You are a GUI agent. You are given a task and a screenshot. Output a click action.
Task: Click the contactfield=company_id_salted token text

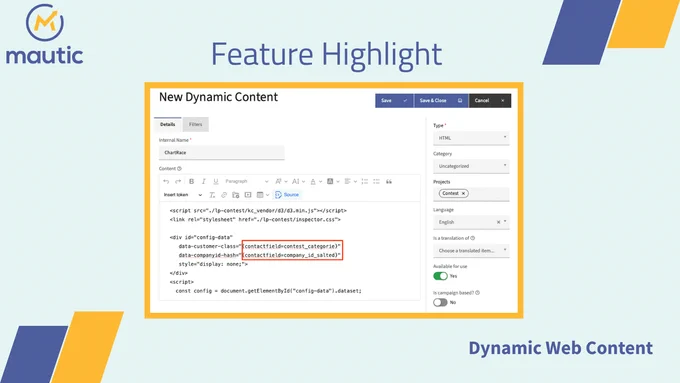point(291,255)
